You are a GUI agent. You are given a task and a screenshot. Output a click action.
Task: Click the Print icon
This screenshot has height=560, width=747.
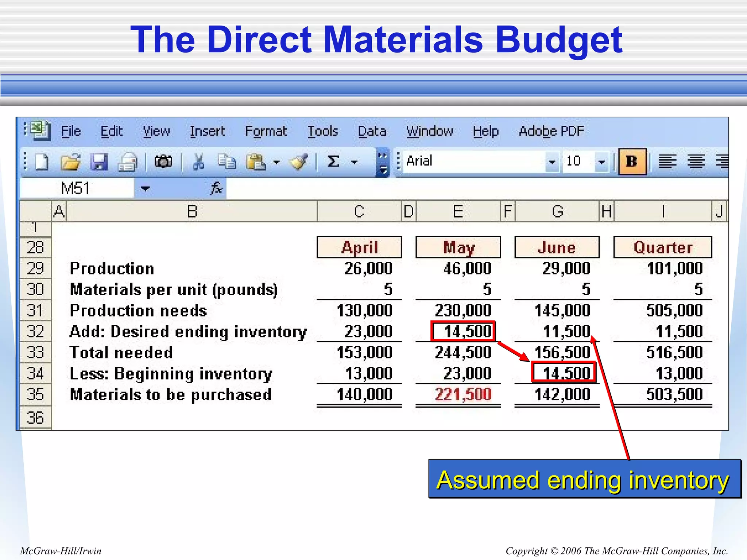[128, 162]
